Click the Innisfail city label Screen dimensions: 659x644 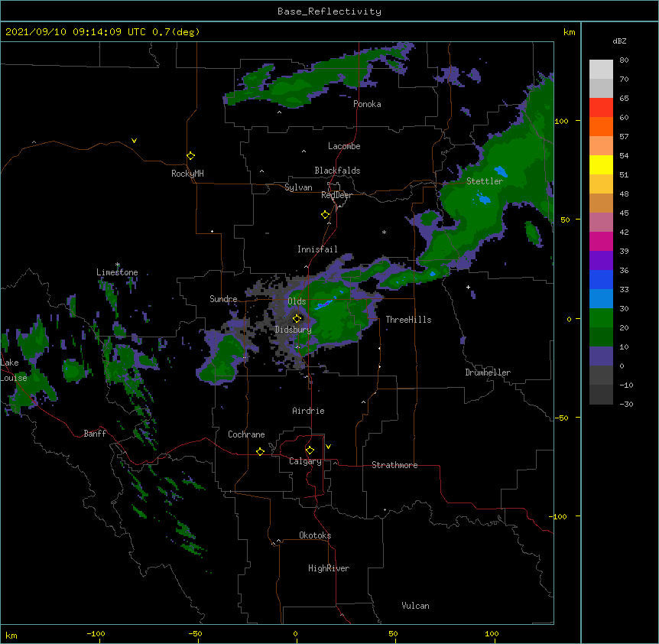point(317,249)
